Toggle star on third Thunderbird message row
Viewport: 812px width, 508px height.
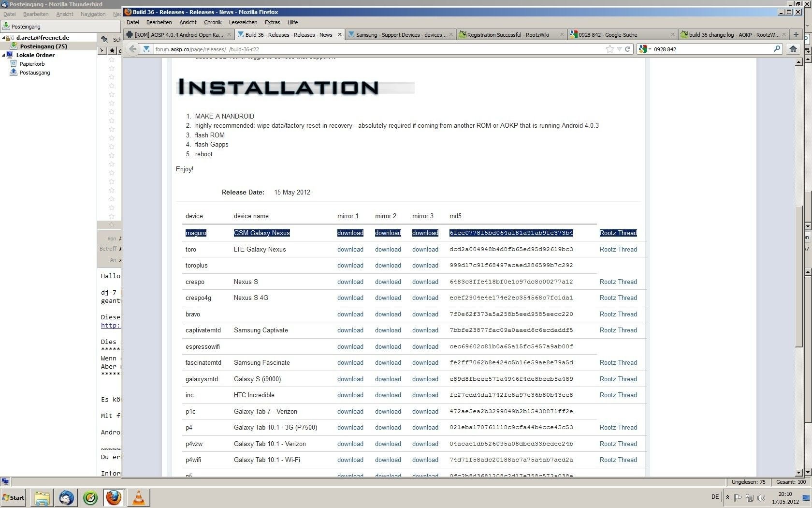coord(112,77)
